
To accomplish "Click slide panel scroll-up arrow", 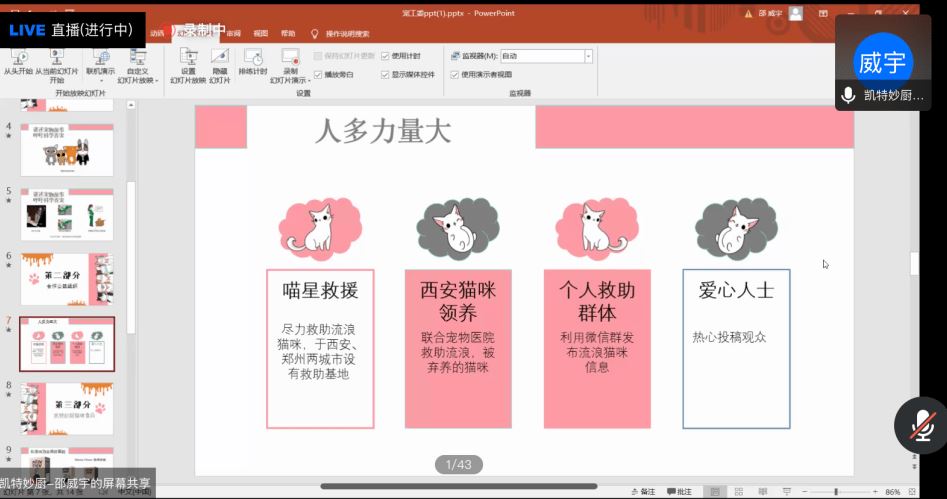I will (131, 105).
